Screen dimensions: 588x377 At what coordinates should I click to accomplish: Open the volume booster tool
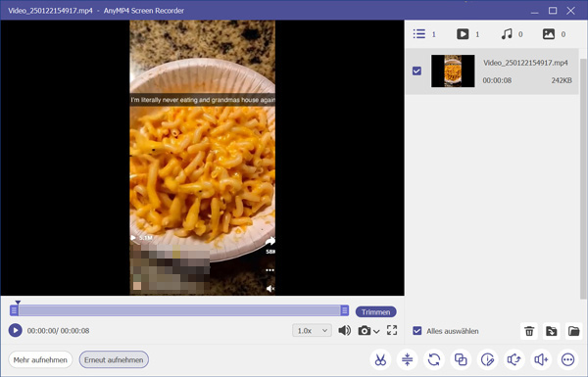[541, 359]
